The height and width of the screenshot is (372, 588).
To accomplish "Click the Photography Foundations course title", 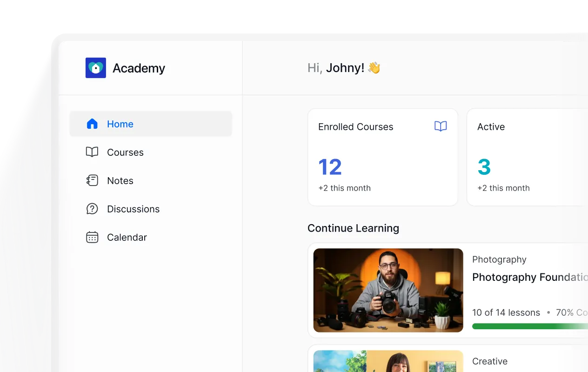I will 530,277.
